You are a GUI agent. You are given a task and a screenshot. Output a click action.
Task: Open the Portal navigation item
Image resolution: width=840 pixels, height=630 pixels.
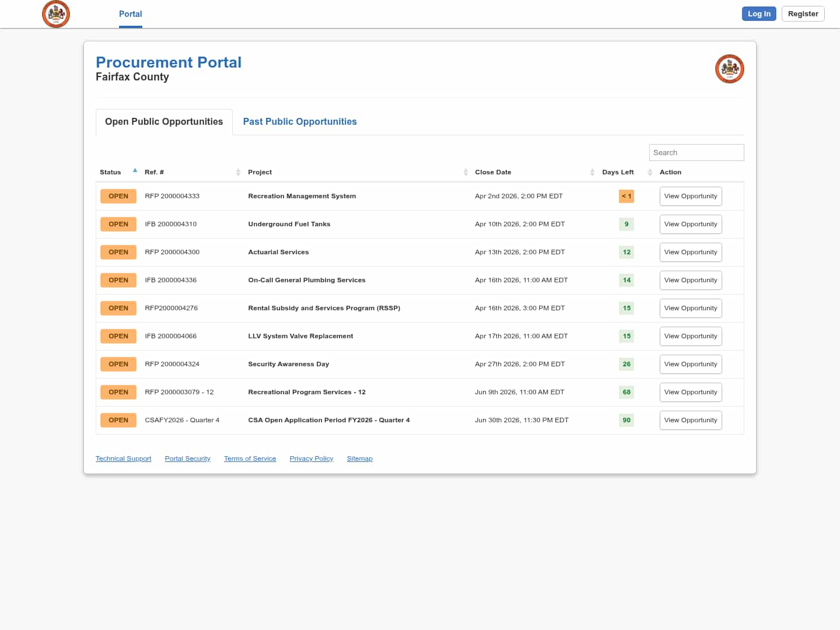(x=130, y=14)
